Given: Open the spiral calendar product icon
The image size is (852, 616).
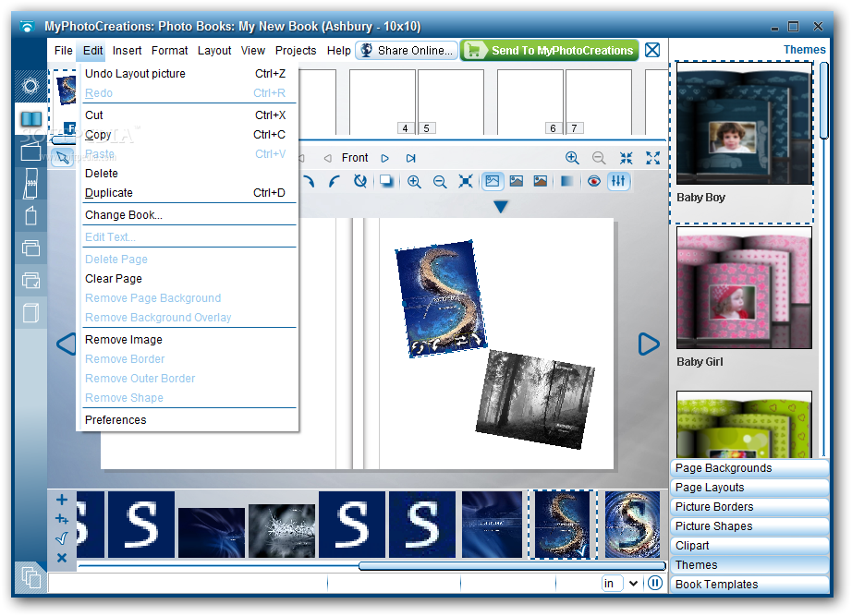Looking at the screenshot, I should [x=31, y=183].
